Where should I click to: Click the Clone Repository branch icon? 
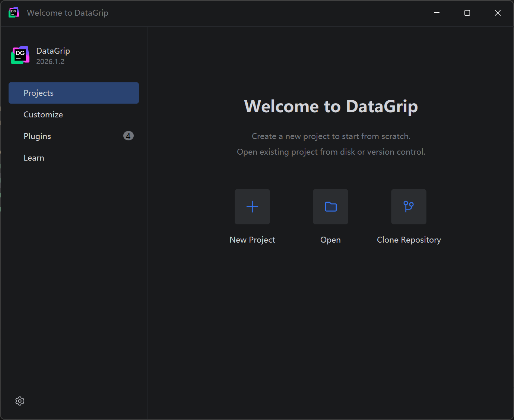click(x=409, y=206)
